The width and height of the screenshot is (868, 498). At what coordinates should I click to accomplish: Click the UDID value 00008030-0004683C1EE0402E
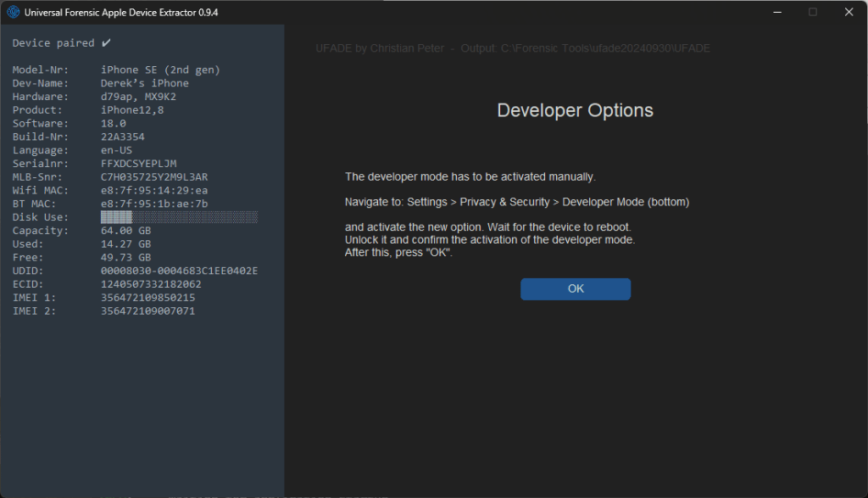[179, 271]
